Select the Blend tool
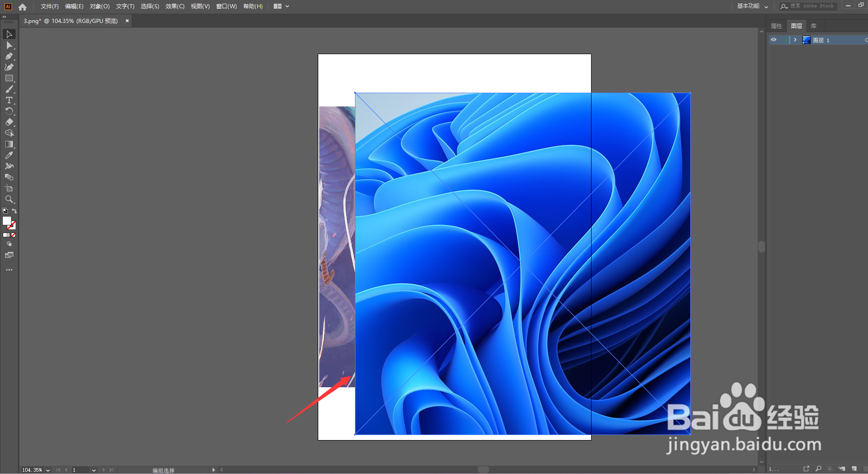 pos(9,178)
